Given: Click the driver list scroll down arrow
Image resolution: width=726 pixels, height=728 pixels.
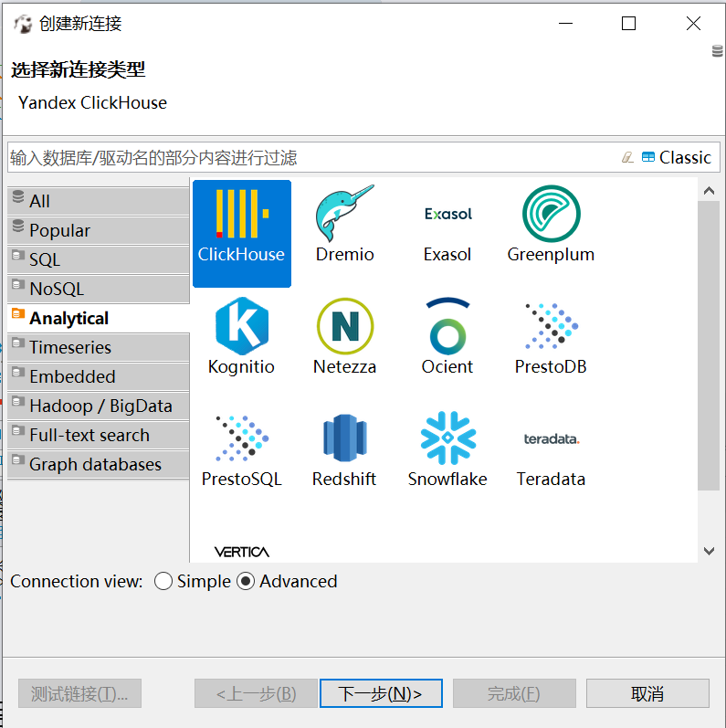Looking at the screenshot, I should click(709, 551).
